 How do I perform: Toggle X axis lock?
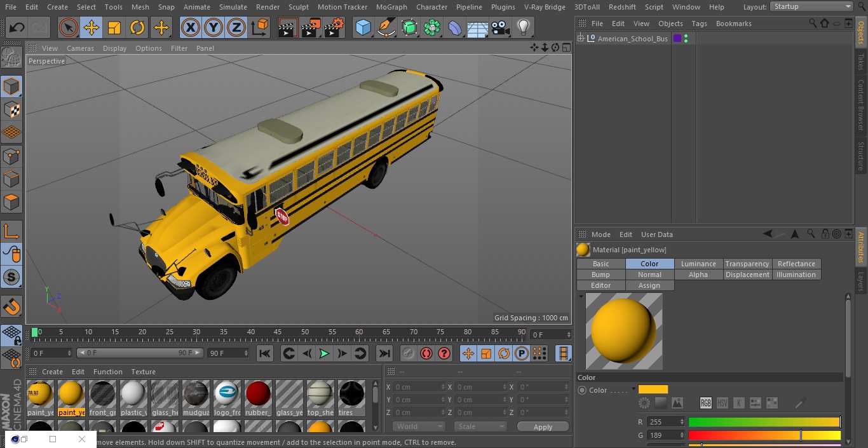[191, 27]
